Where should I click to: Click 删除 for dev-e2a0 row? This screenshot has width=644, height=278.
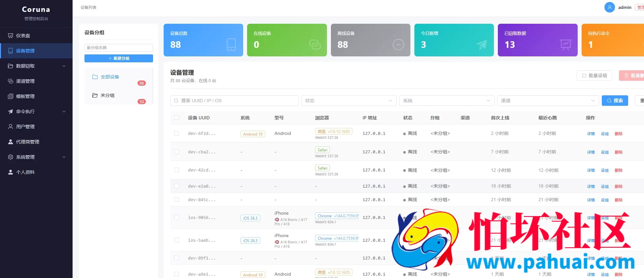pyautogui.click(x=619, y=186)
